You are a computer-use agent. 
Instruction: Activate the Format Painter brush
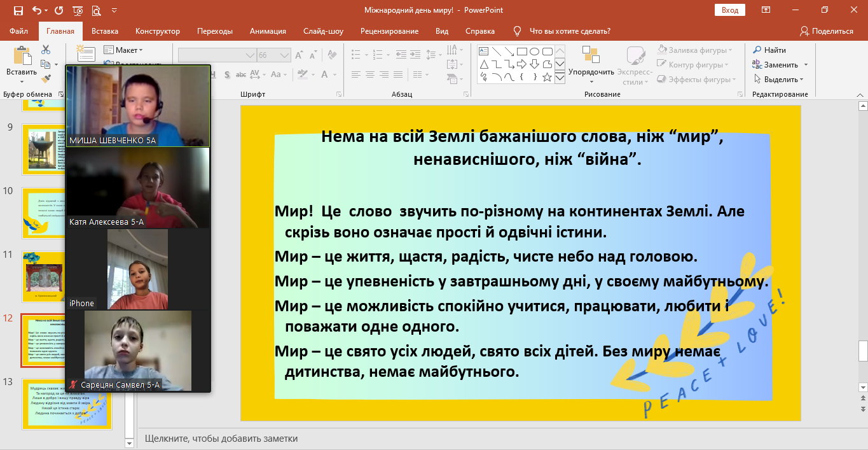46,79
